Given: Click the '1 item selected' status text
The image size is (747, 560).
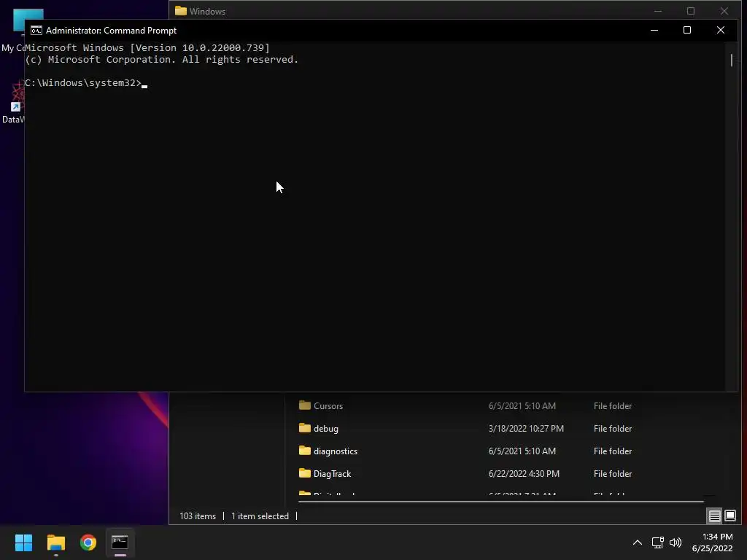Looking at the screenshot, I should point(260,516).
